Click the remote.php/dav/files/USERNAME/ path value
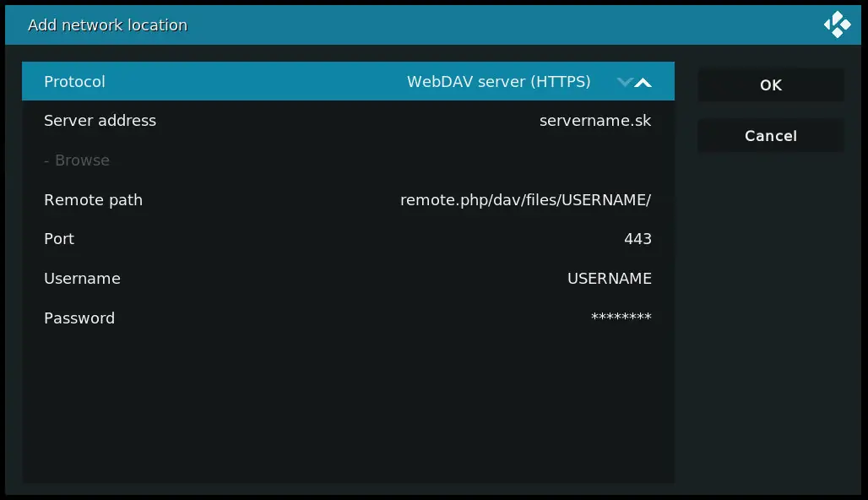The height and width of the screenshot is (500, 868). coord(525,200)
